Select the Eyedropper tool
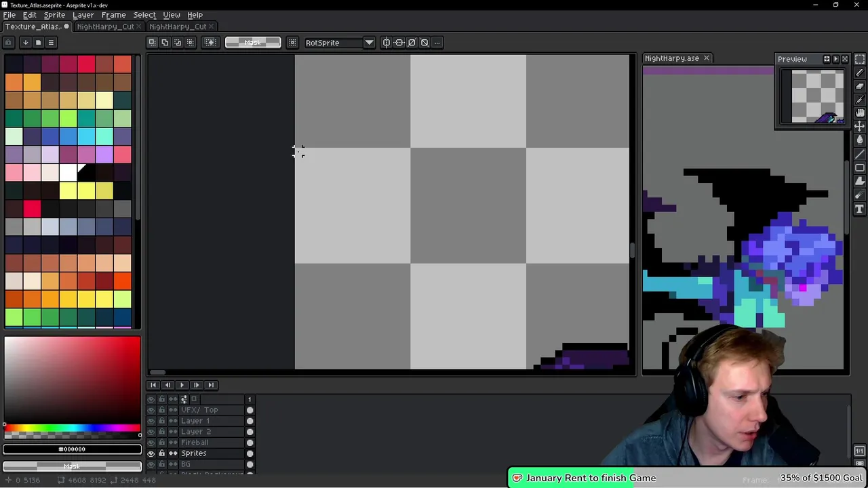 click(860, 100)
